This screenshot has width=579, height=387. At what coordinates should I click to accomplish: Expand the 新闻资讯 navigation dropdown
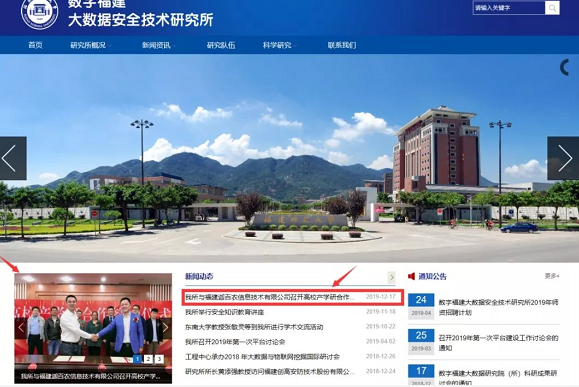(x=159, y=45)
